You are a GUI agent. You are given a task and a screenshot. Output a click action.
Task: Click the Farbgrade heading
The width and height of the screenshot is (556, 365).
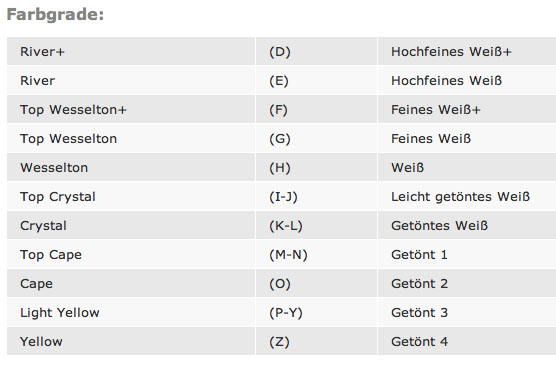point(55,15)
